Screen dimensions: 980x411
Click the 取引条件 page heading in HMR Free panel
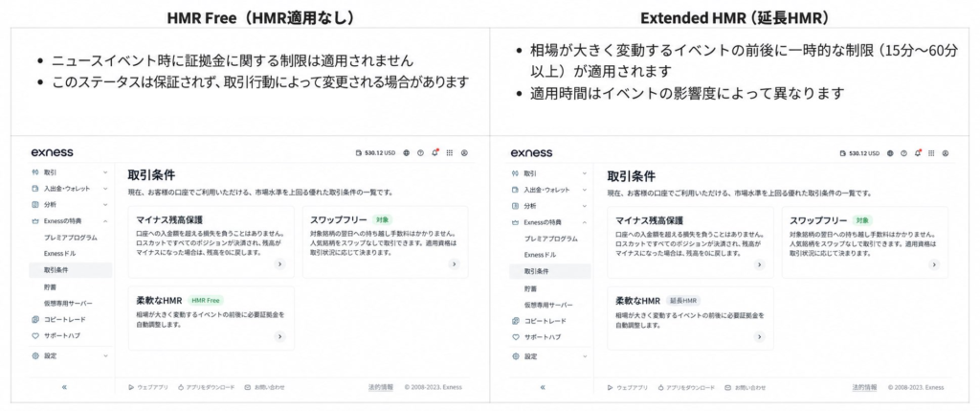pyautogui.click(x=151, y=175)
